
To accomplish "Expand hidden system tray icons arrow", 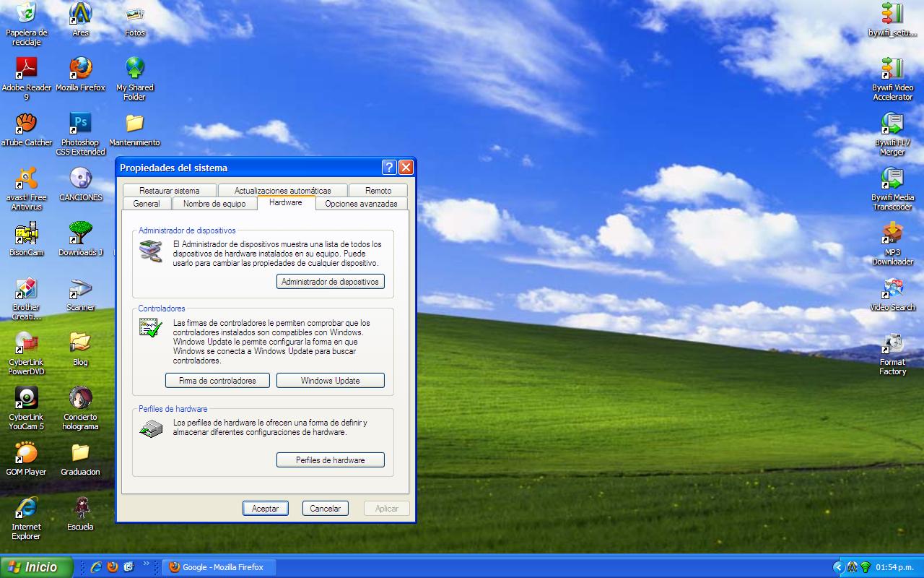I will pos(838,567).
